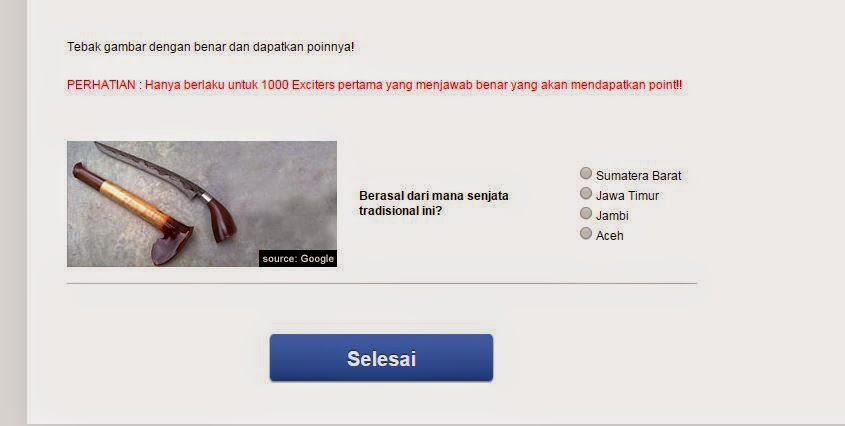
Task: Click the 'Tebak gambar dengan benar' instruction line
Action: pos(211,47)
